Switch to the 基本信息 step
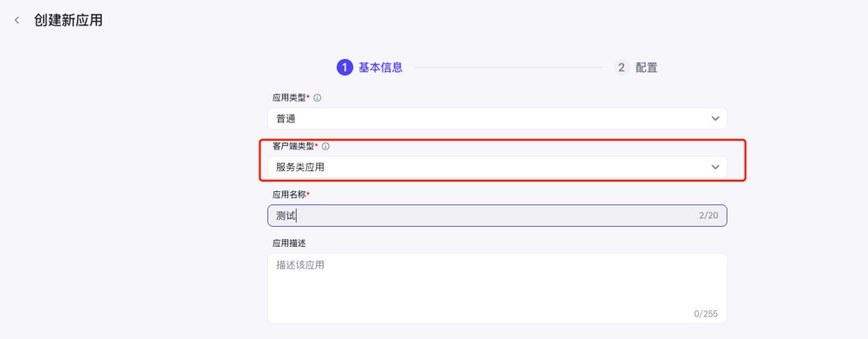 (380, 68)
